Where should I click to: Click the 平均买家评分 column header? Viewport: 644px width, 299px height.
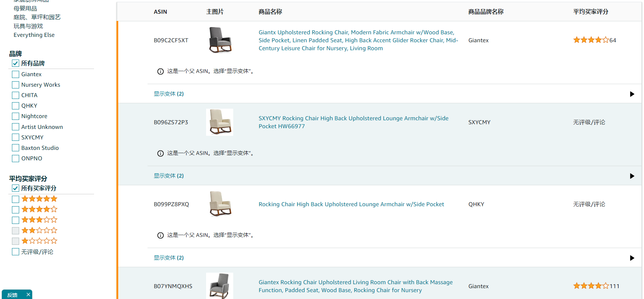[x=591, y=12]
